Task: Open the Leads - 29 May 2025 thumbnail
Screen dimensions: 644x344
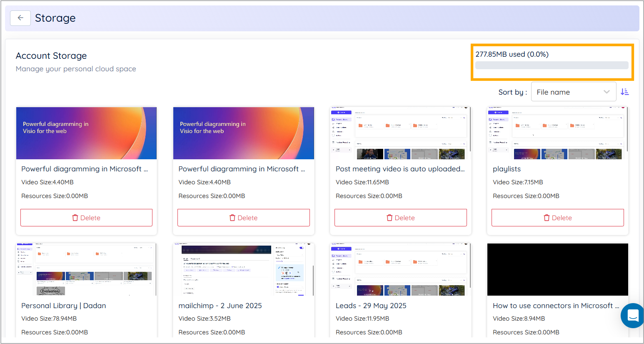Action: point(400,269)
